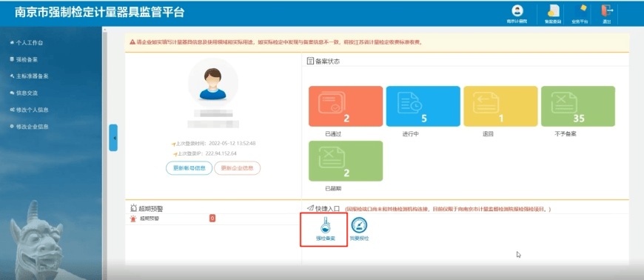Click the 上次登录时间 2022-05-12 line
The height and width of the screenshot is (280, 644).
(x=214, y=144)
